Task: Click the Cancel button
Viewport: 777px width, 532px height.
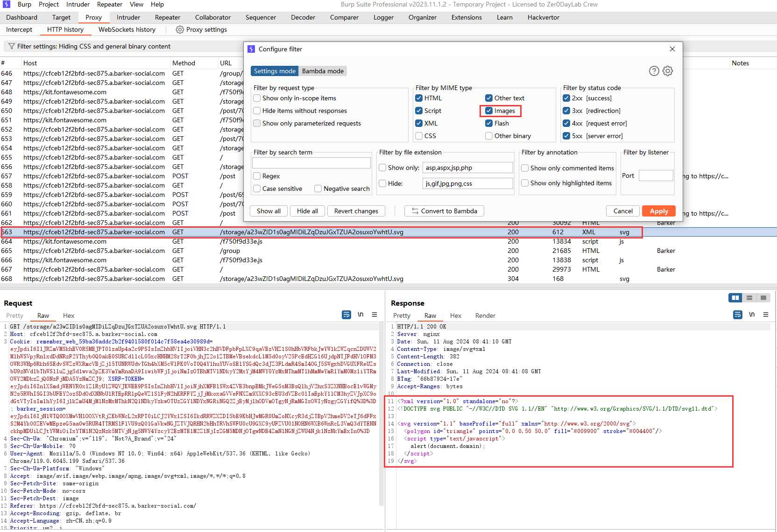Action: pos(623,211)
